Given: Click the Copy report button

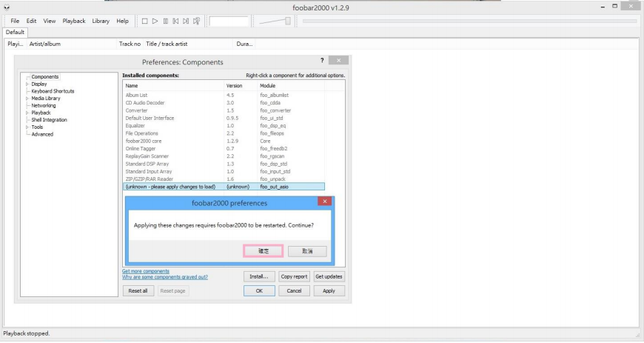Looking at the screenshot, I should pyautogui.click(x=294, y=277).
